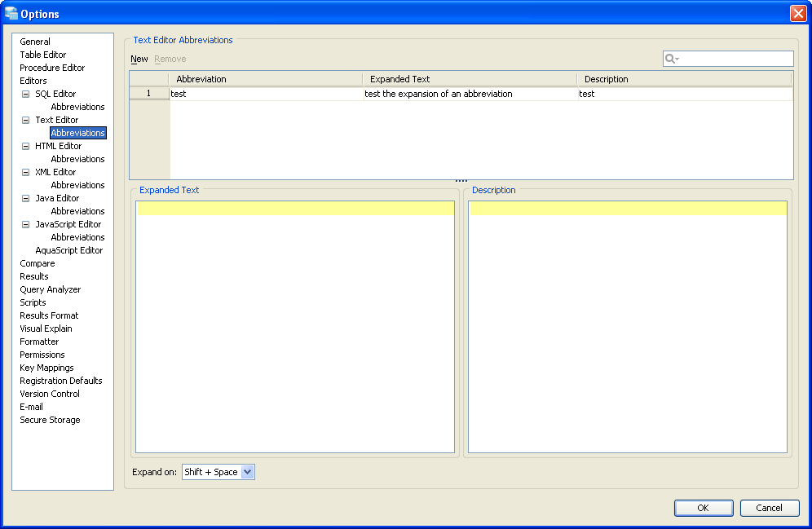Viewport: 812px width, 529px height.
Task: Click the Remove abbreviation button
Action: point(170,59)
